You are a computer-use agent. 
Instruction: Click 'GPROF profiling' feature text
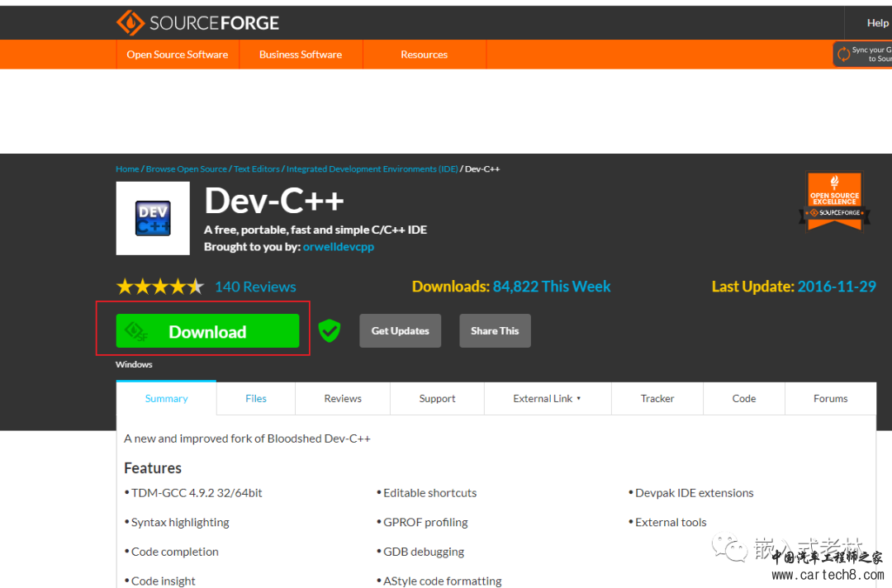click(x=425, y=523)
